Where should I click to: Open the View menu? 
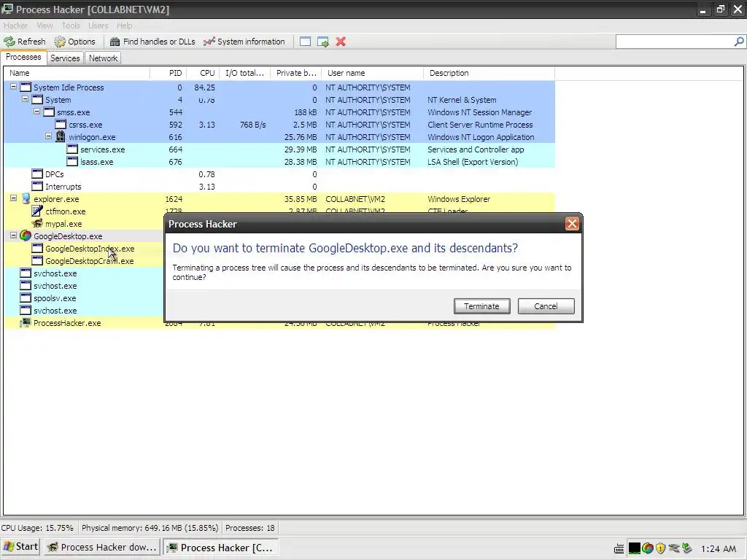pyautogui.click(x=44, y=26)
